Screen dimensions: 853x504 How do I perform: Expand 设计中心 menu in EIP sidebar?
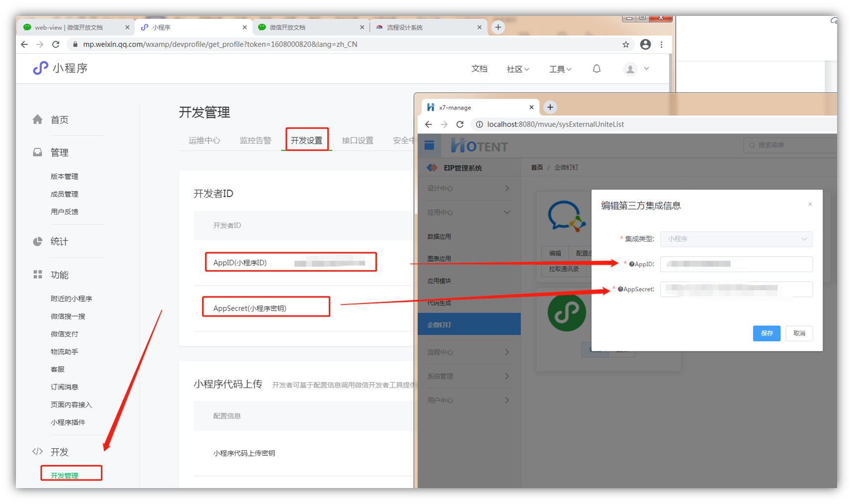tap(468, 188)
